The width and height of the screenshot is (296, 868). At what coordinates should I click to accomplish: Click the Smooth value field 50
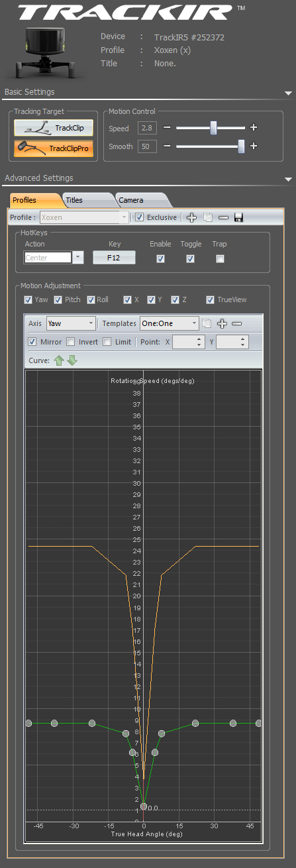pyautogui.click(x=147, y=146)
